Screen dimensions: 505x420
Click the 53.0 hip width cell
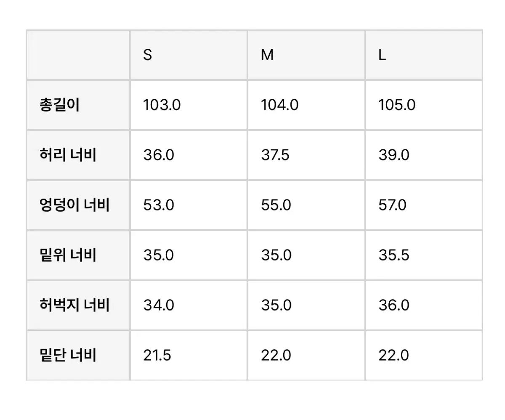tap(189, 205)
